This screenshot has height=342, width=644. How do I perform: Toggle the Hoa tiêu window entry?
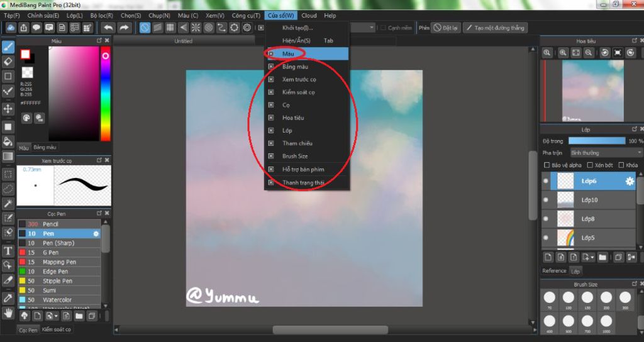pyautogui.click(x=307, y=118)
